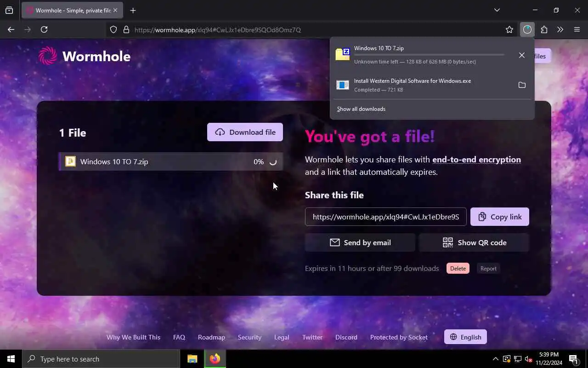The height and width of the screenshot is (368, 588).
Task: Click the Copy link button
Action: point(500,217)
